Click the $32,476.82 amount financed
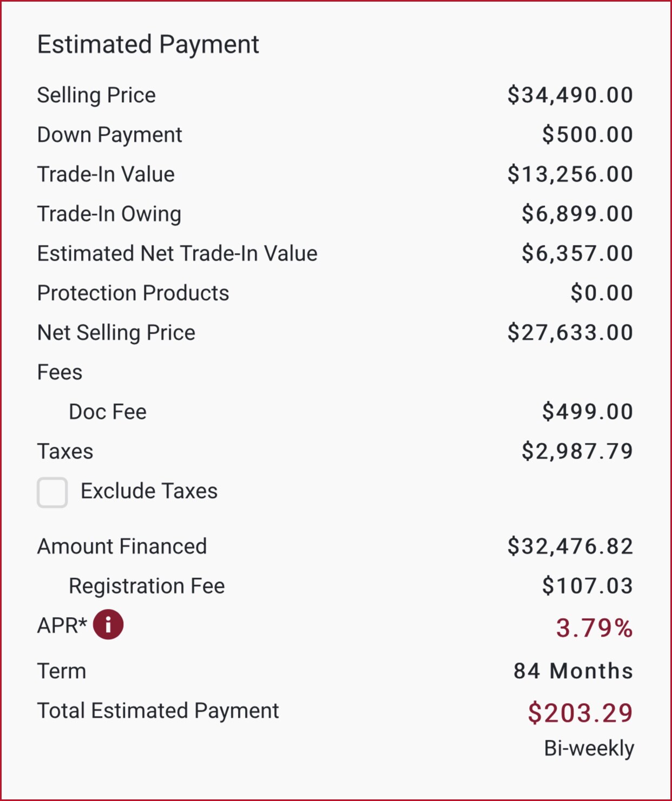 pos(570,546)
